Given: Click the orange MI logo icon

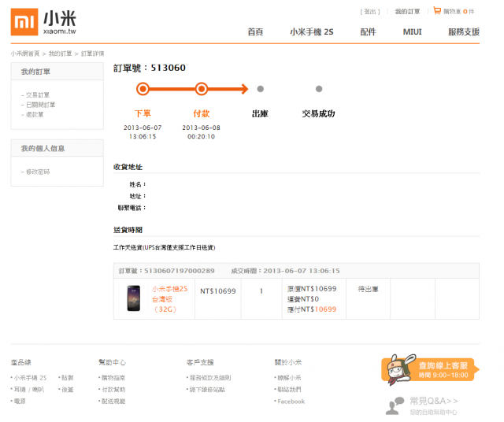Looking at the screenshot, I should (24, 22).
